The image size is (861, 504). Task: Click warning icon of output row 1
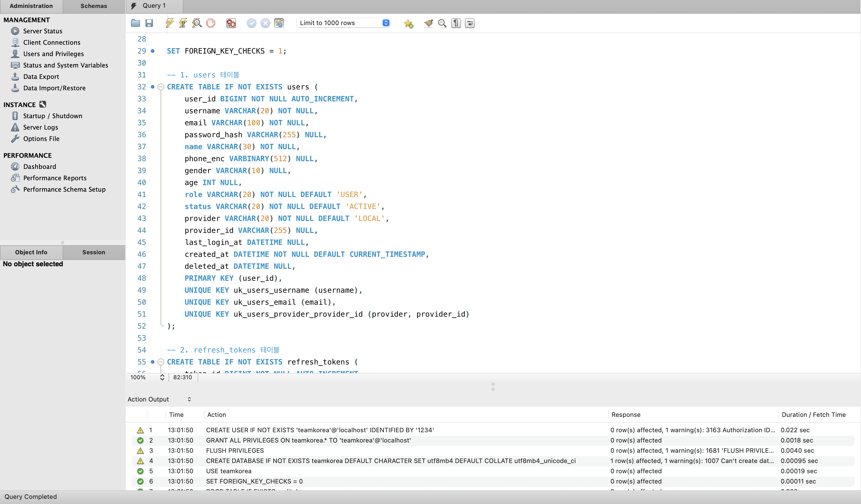(140, 430)
